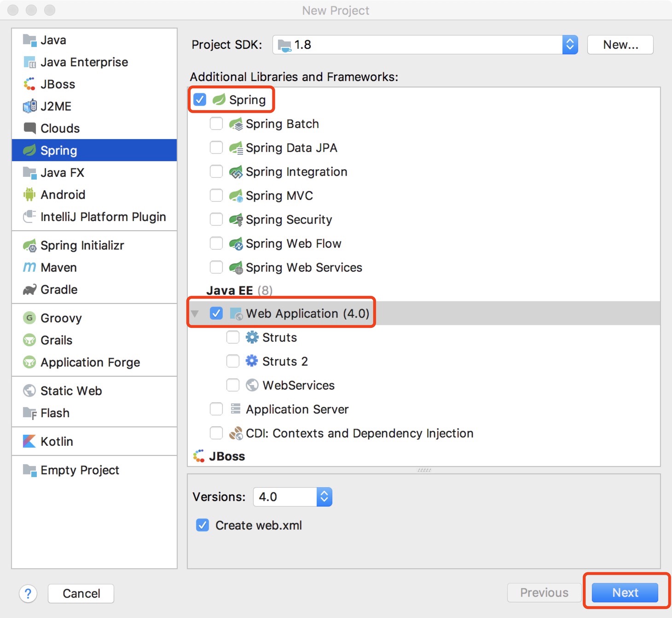Select the Java project type icon

pos(29,40)
